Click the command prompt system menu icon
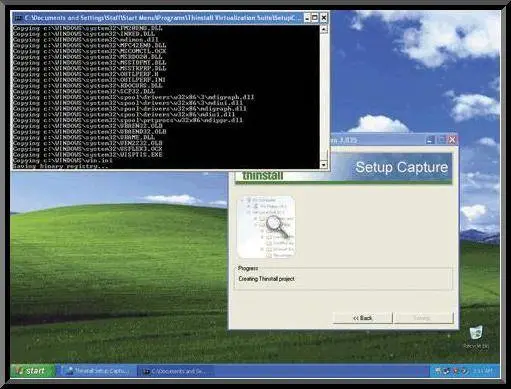Image resolution: width=511 pixels, height=389 pixels. tap(19, 18)
